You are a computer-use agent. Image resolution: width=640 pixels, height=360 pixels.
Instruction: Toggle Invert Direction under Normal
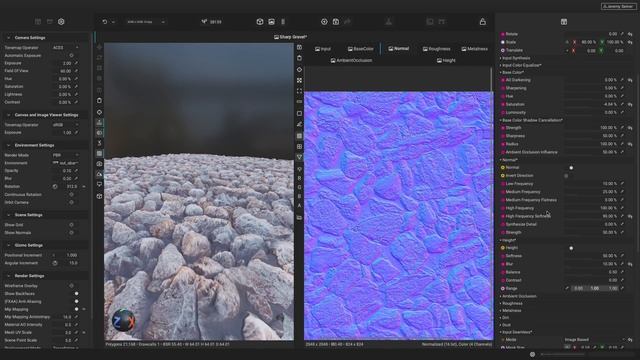click(566, 176)
